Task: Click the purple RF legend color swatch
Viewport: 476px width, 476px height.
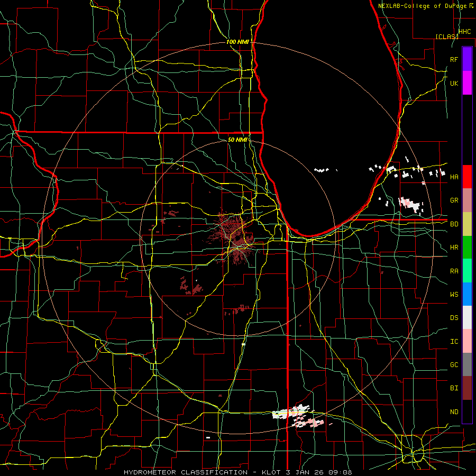Action: pos(467,59)
